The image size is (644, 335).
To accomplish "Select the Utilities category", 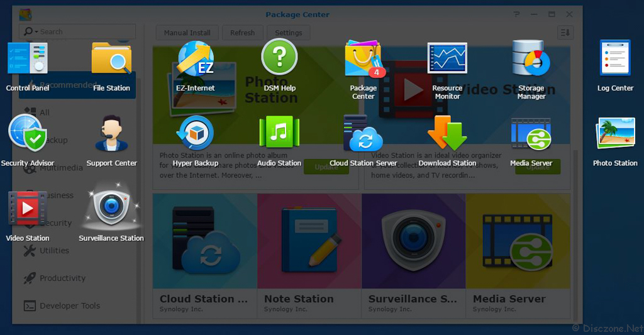I will [x=77, y=250].
